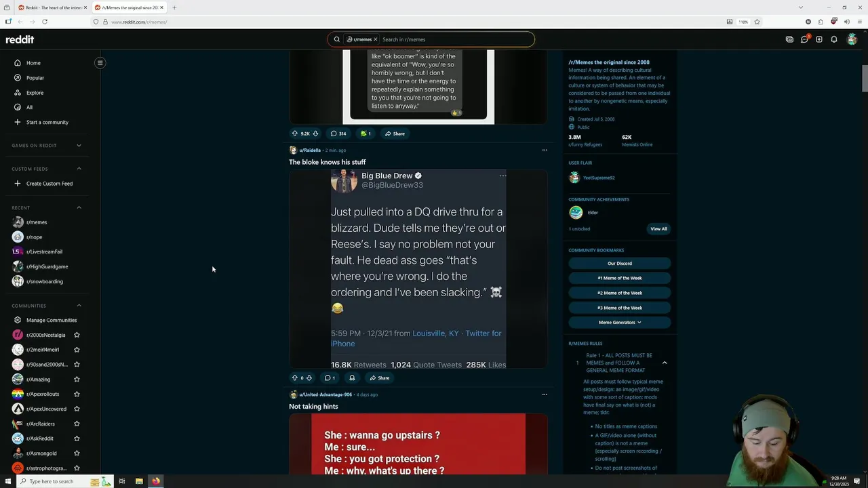Go to Home in sidebar

[x=33, y=63]
